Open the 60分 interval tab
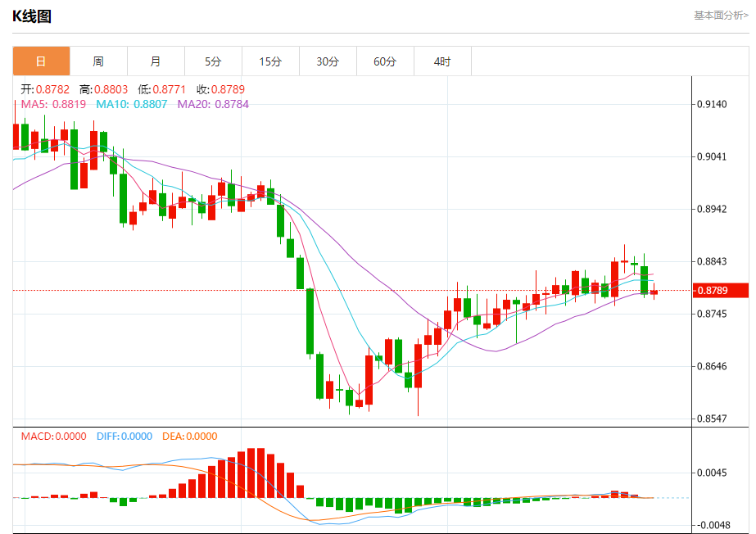Screen dimensions: 756x534 click(x=385, y=61)
